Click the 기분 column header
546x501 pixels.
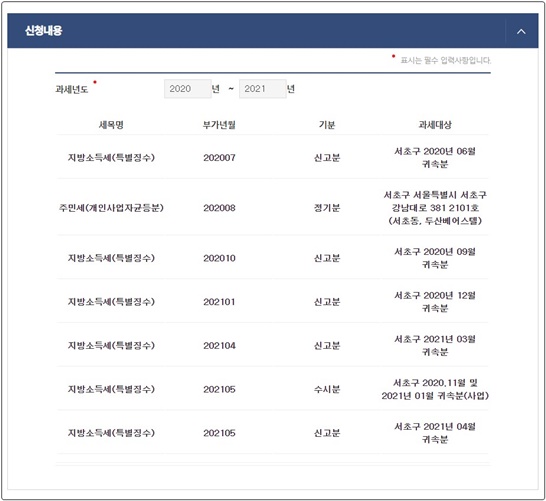click(x=327, y=125)
